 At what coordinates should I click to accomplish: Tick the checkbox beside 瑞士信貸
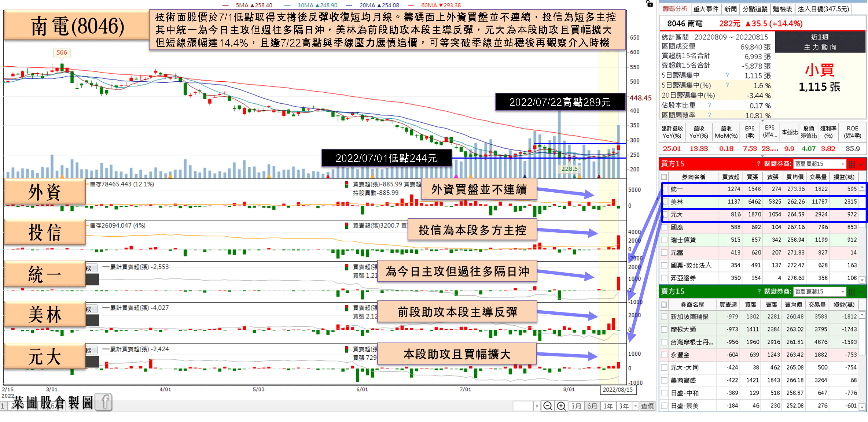pyautogui.click(x=664, y=240)
